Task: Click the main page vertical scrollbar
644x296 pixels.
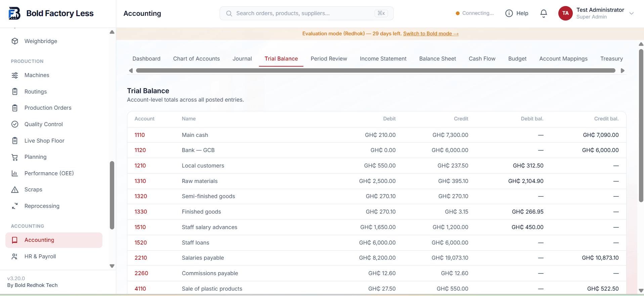Action: 641,125
